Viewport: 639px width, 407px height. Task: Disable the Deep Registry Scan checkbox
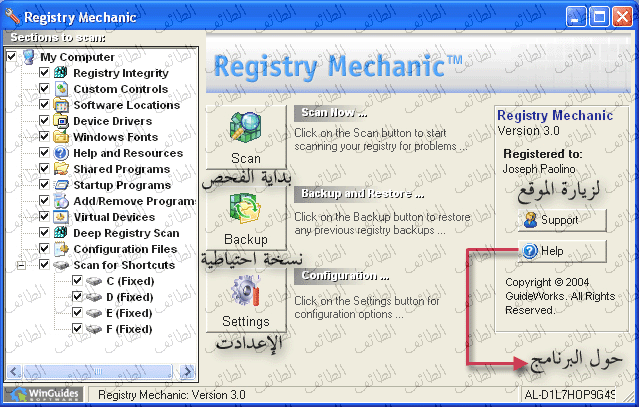coord(44,232)
